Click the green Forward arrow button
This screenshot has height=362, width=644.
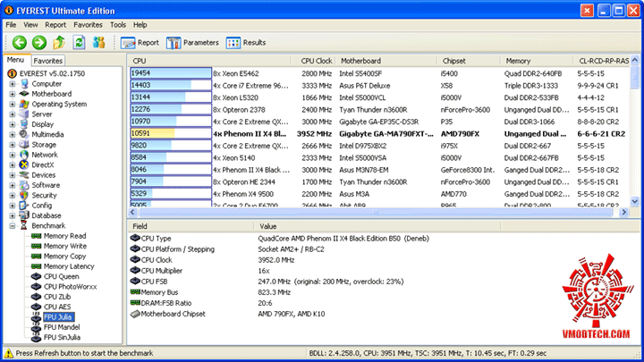coord(39,42)
